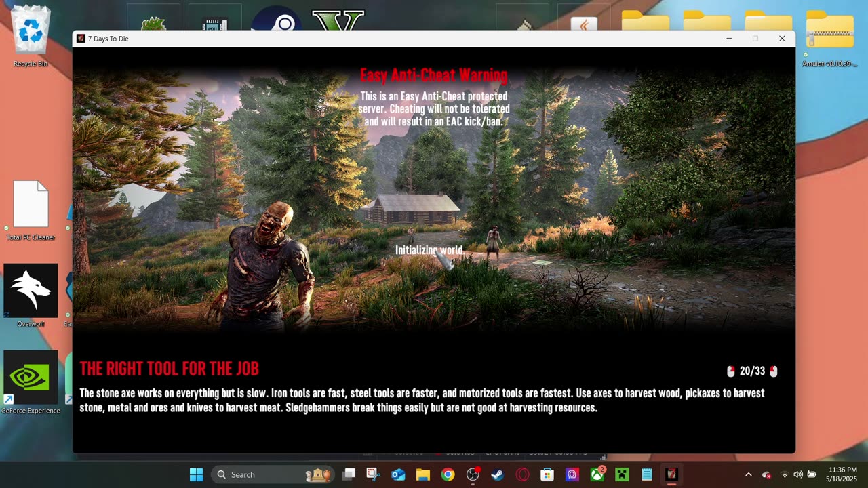Open Opera GX from taskbar
Screen dimensions: 868x488
click(x=522, y=474)
